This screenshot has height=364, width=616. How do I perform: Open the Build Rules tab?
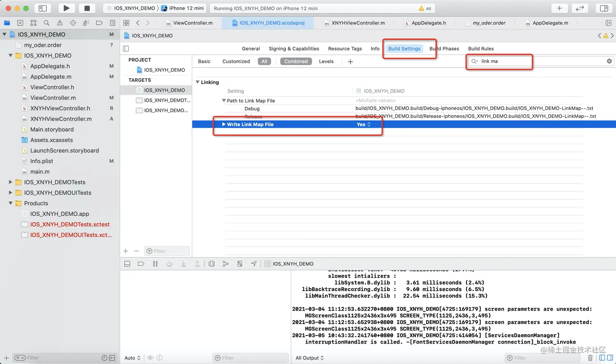(x=481, y=48)
